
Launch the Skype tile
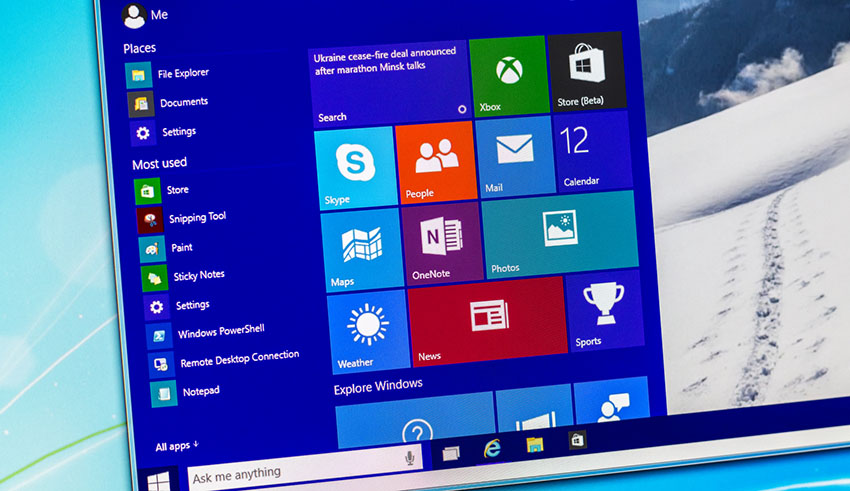[356, 167]
